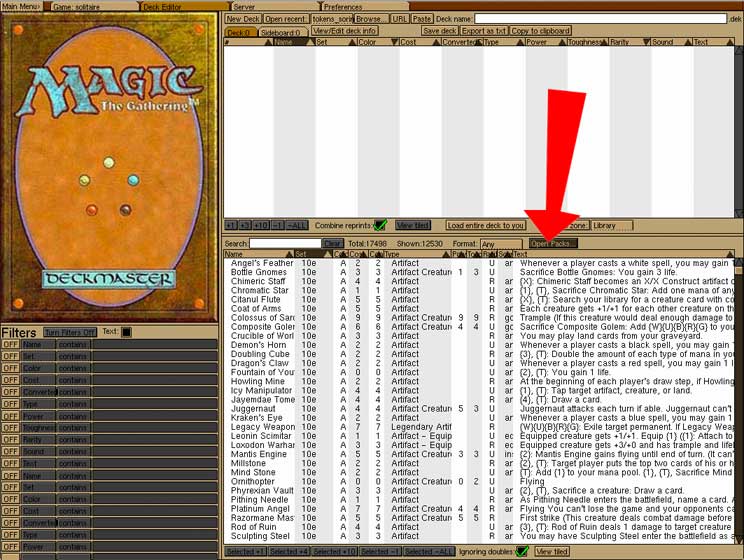Click Load entire deck to you
Screen dimensions: 744x560
485,225
